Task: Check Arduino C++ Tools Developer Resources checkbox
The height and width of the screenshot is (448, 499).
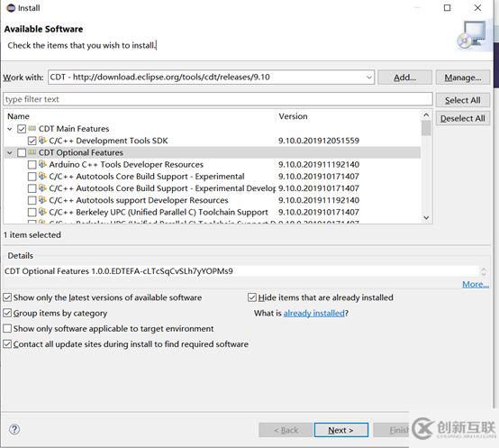Action: (x=32, y=165)
